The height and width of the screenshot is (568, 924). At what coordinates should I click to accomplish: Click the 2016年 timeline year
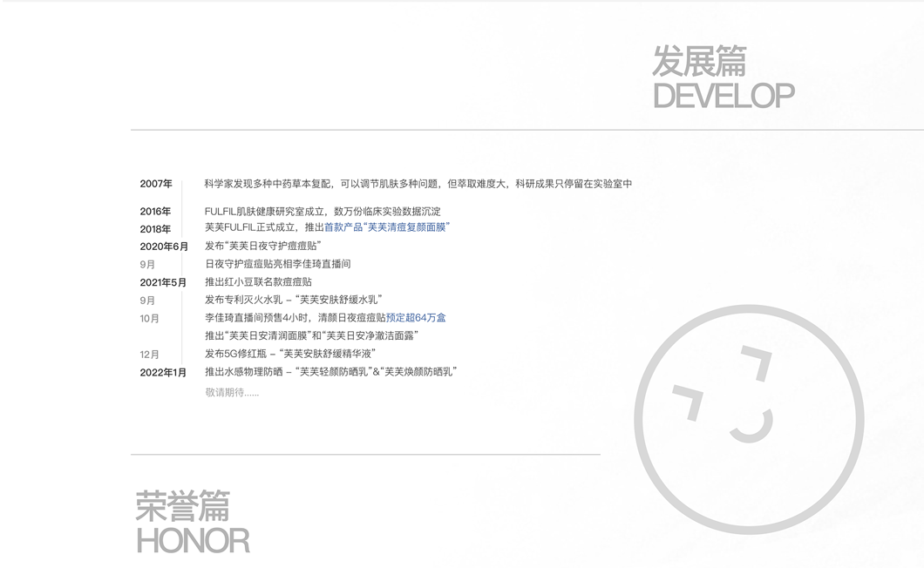pyautogui.click(x=155, y=212)
